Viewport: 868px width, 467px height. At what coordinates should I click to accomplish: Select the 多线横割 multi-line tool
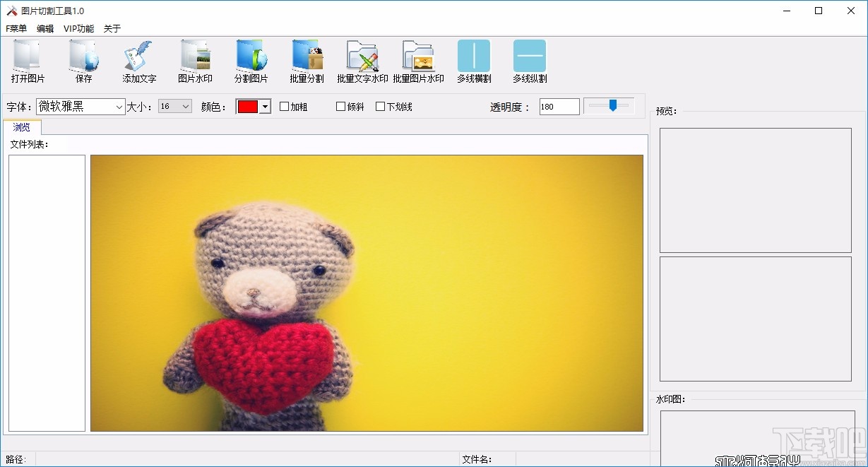[474, 62]
